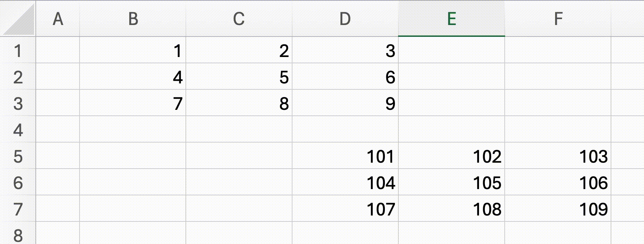Click the select-all triangle corner
Image resolution: width=644 pixels, height=244 pixels.
[17, 18]
